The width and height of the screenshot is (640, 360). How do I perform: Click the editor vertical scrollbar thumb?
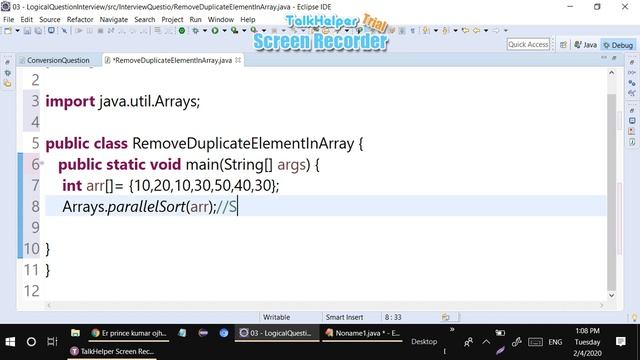tap(611, 192)
